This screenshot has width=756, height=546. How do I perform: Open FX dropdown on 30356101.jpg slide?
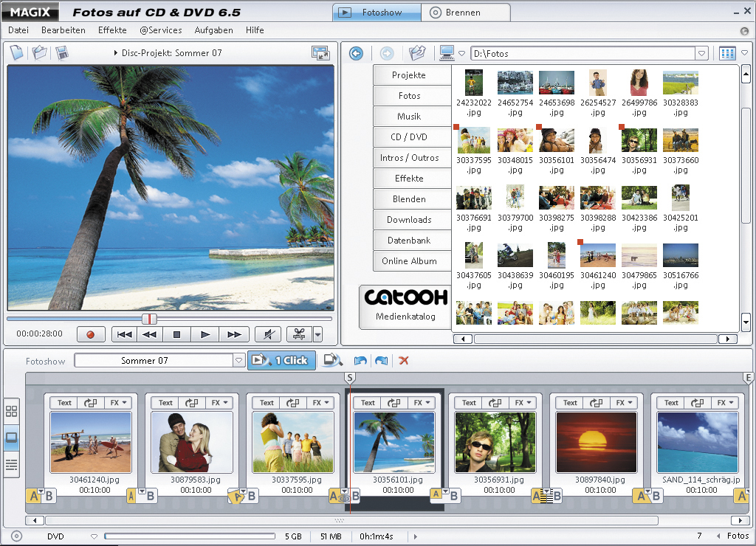[422, 403]
